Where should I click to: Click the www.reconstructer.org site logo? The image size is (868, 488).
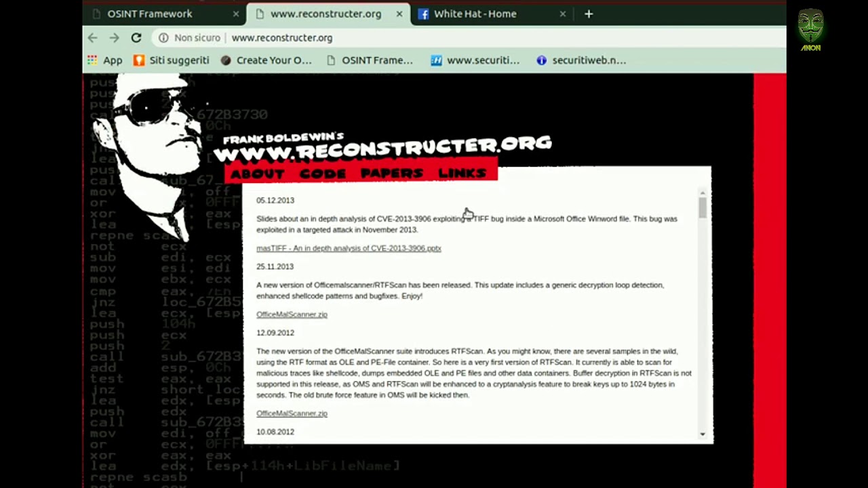(x=383, y=147)
